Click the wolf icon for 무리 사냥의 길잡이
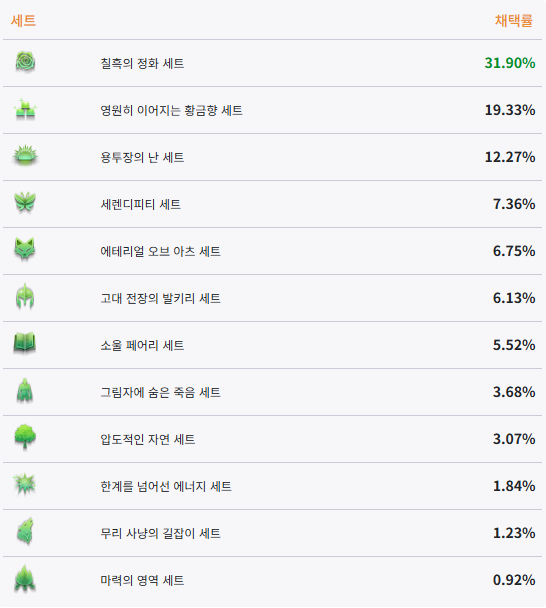 pyautogui.click(x=25, y=532)
